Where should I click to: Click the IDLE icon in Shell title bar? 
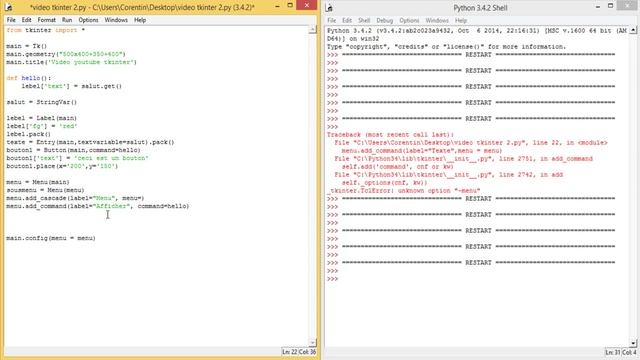coord(329,7)
